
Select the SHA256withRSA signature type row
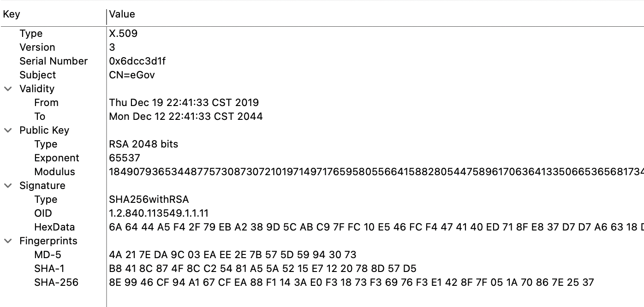149,200
